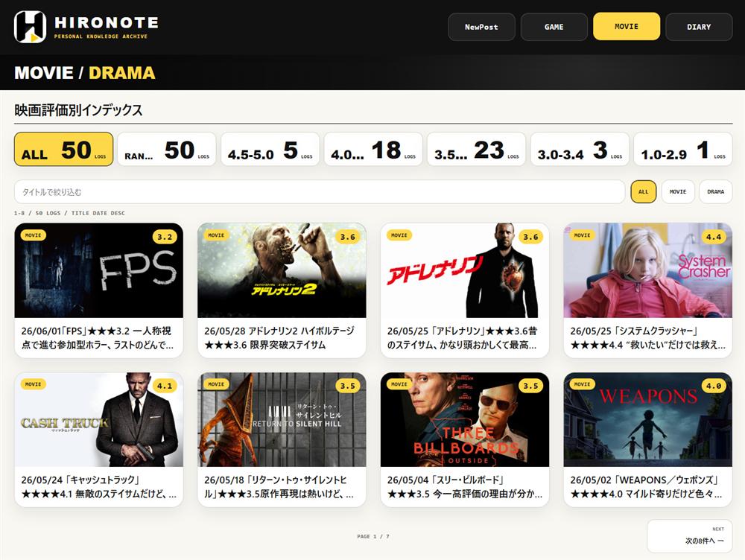Click the 3.2 rating badge on FPS card
This screenshot has width=745, height=560.
pyautogui.click(x=165, y=237)
